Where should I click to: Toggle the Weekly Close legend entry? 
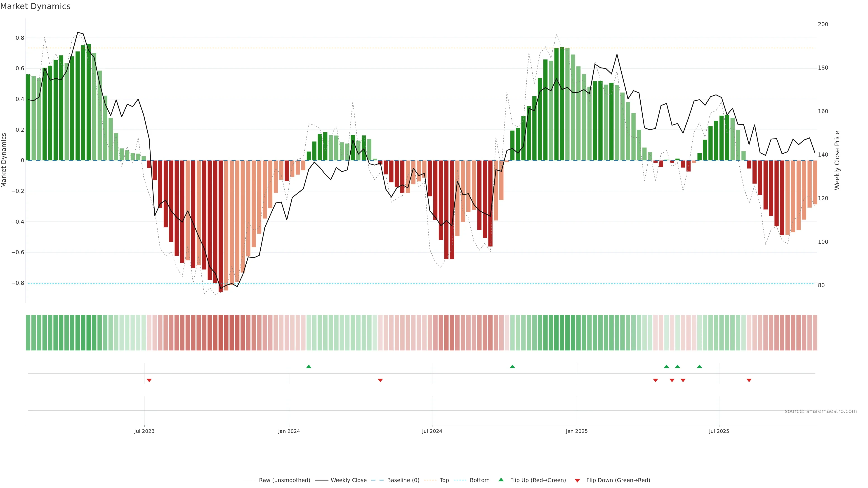348,480
